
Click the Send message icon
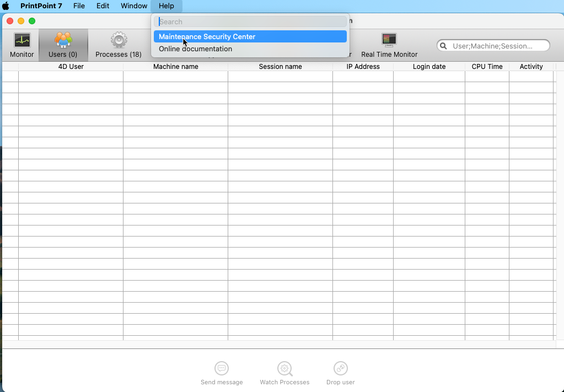222,368
